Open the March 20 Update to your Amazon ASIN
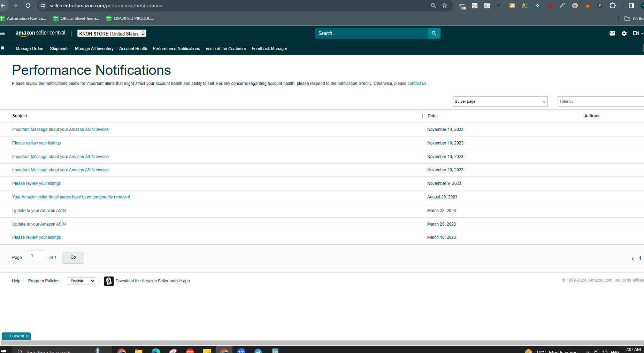Viewport: 644px width, 353px height. click(x=39, y=224)
